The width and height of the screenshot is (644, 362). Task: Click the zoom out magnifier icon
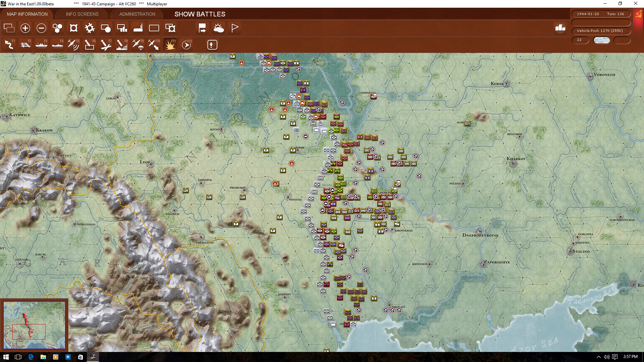[41, 28]
